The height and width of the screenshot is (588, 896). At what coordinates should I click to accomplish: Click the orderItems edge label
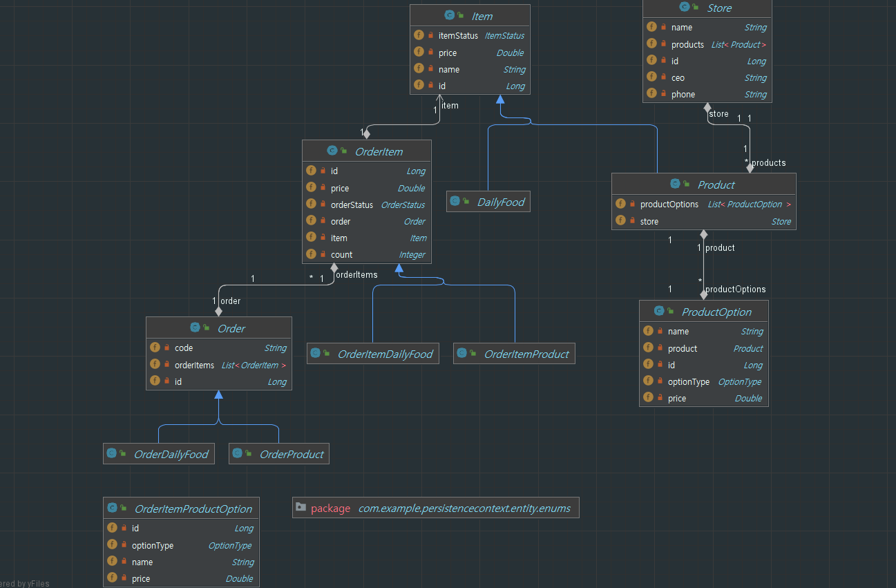pyautogui.click(x=356, y=275)
